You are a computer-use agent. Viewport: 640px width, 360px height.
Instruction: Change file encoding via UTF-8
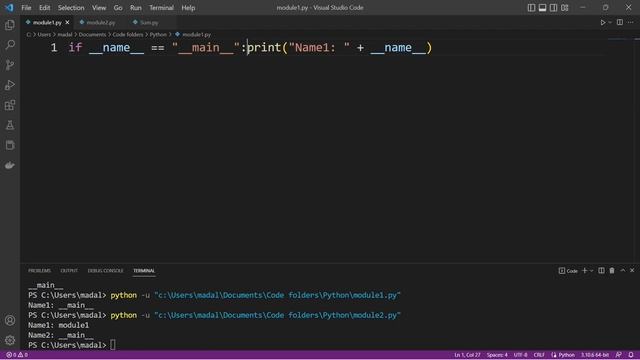click(520, 355)
